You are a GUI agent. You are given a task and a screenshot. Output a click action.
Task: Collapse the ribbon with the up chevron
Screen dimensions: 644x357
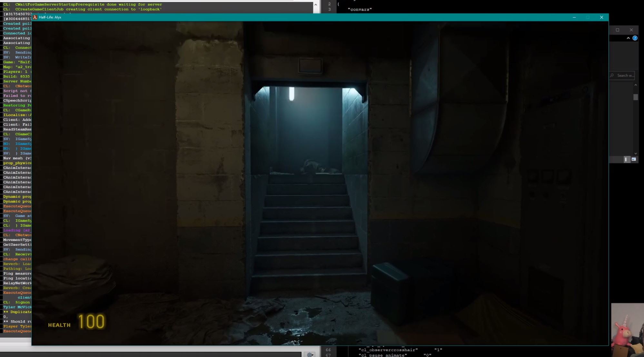coord(628,38)
